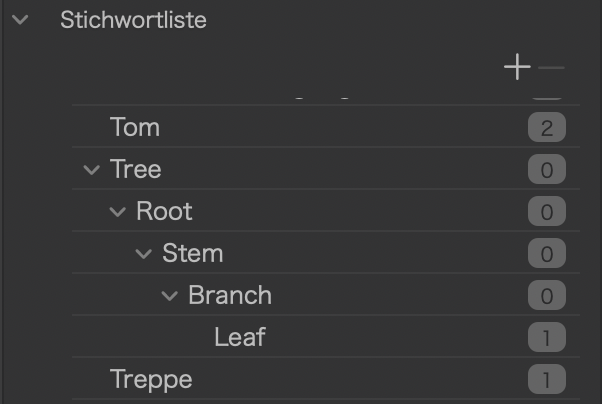Click the minus icon to remove keyword
This screenshot has width=602, height=404.
pyautogui.click(x=551, y=68)
